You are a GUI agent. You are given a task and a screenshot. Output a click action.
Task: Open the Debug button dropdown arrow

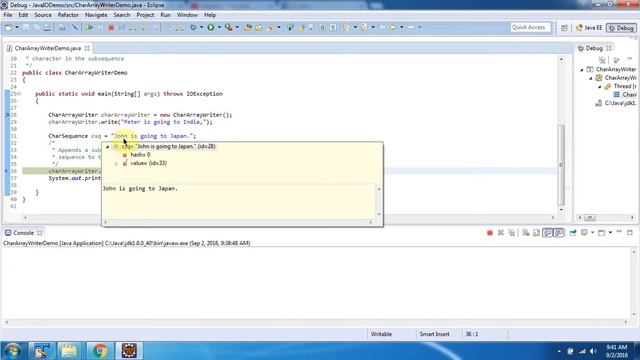(x=201, y=27)
